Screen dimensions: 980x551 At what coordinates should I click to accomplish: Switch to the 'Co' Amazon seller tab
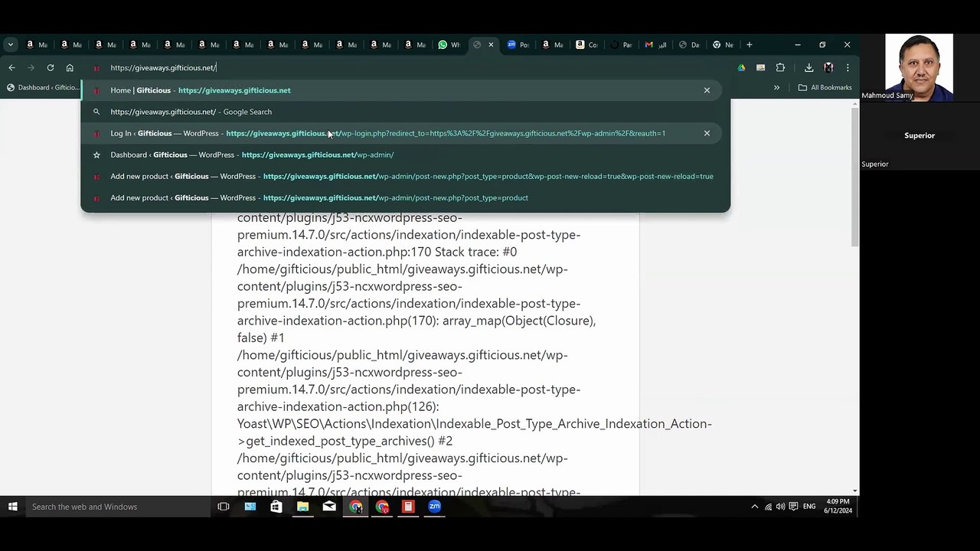[587, 44]
